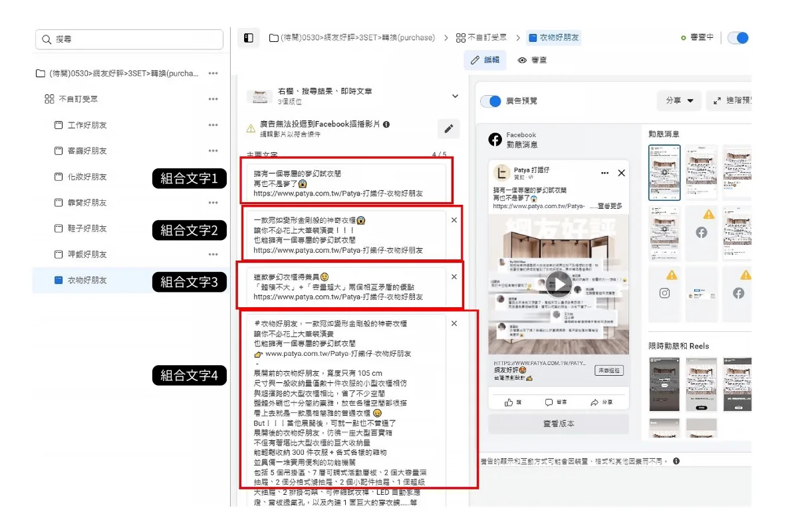The width and height of the screenshot is (798, 532).
Task: Toggle the sidebar panel icon beside breadcrumb
Action: [248, 38]
